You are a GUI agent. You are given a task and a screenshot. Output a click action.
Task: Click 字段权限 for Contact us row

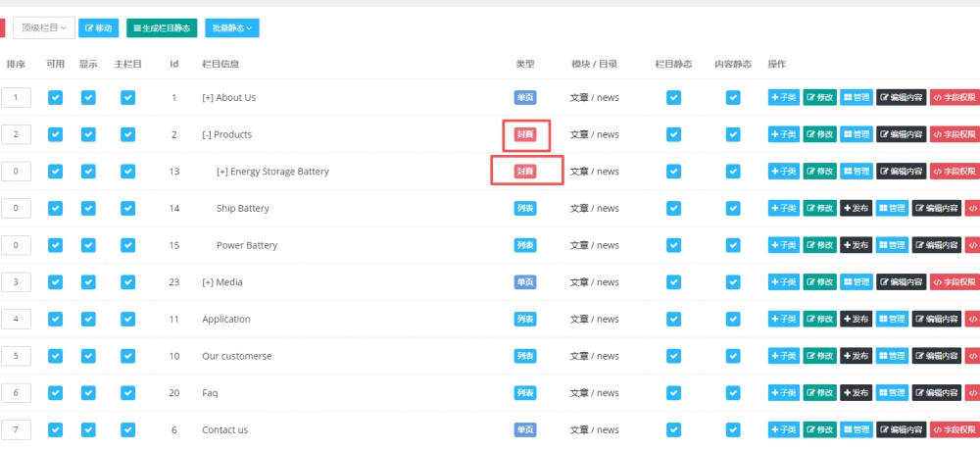pos(955,429)
